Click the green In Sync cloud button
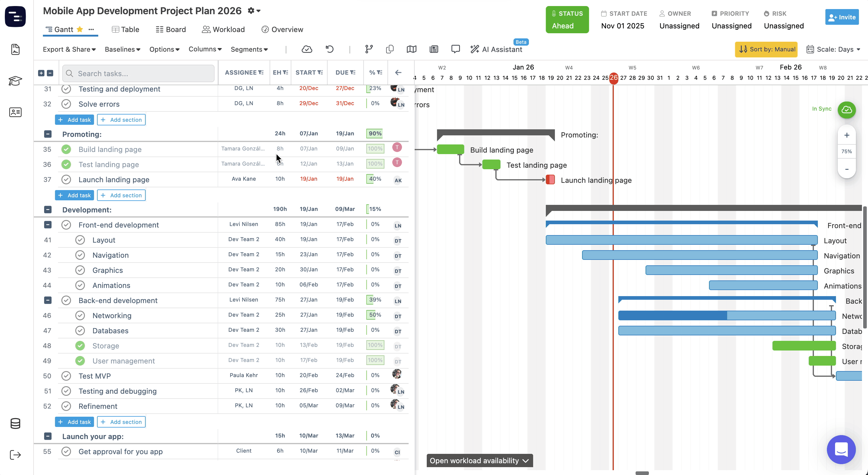The image size is (868, 475). coord(847,110)
